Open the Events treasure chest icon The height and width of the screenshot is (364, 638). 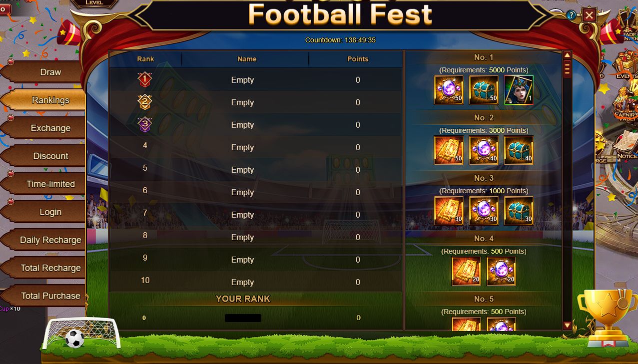coord(626,65)
